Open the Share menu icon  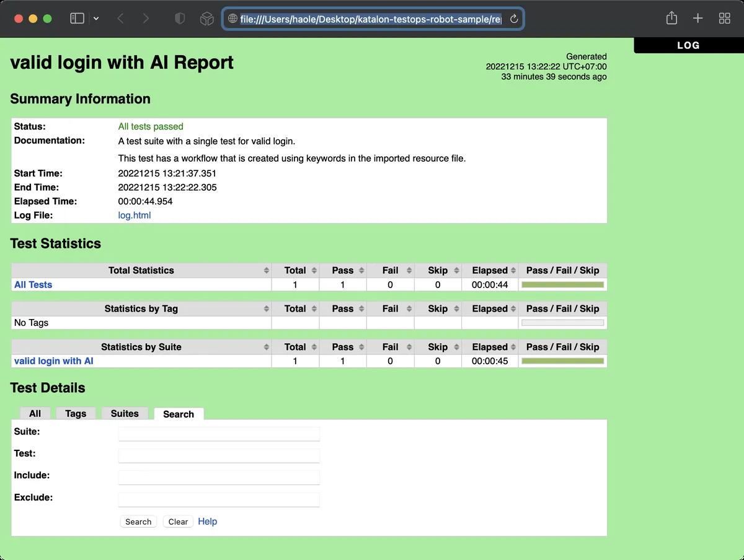click(x=671, y=18)
